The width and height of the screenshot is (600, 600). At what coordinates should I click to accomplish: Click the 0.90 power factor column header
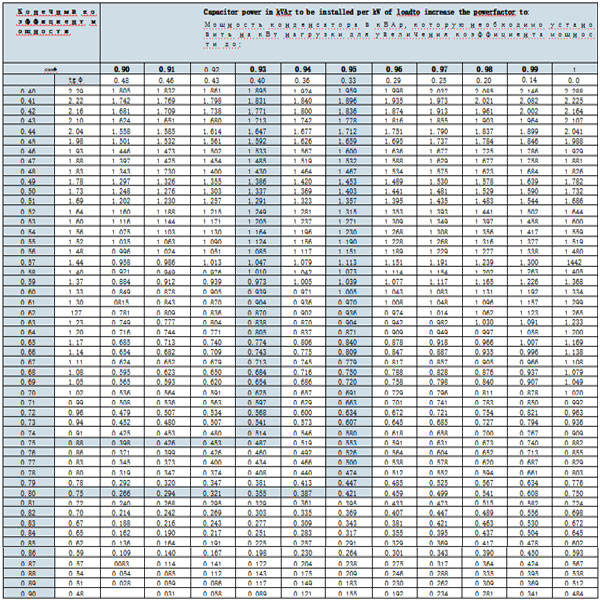click(x=121, y=66)
